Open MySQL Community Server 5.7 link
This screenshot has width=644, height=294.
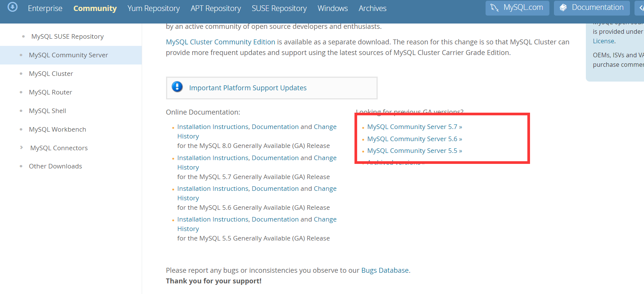[x=415, y=127]
